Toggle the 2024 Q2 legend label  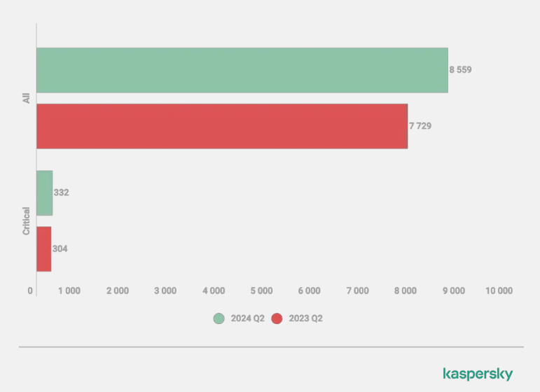[247, 318]
